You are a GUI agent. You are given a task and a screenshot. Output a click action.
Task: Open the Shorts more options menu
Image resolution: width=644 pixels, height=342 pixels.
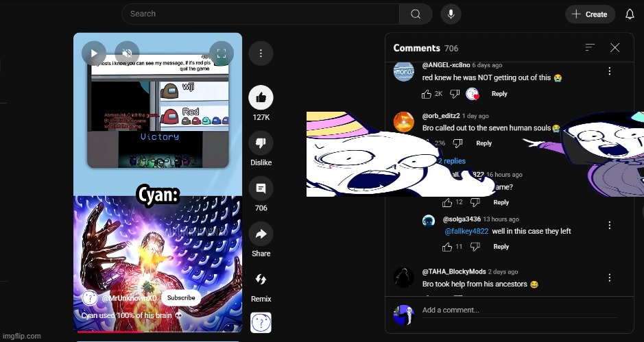pyautogui.click(x=261, y=53)
